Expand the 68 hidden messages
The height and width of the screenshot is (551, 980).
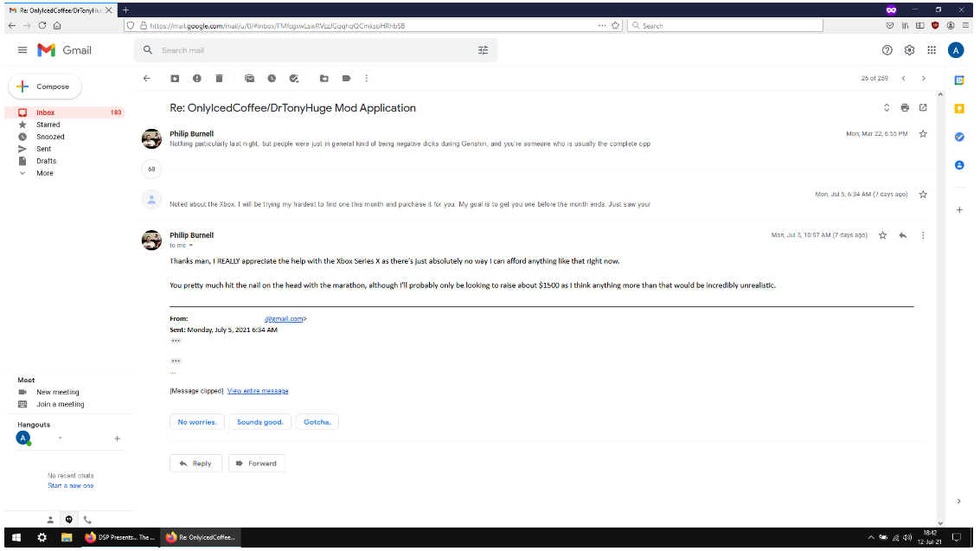[152, 170]
